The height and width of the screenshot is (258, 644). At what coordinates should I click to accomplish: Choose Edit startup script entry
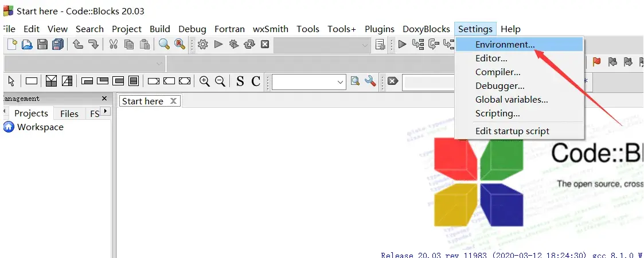coord(519,131)
